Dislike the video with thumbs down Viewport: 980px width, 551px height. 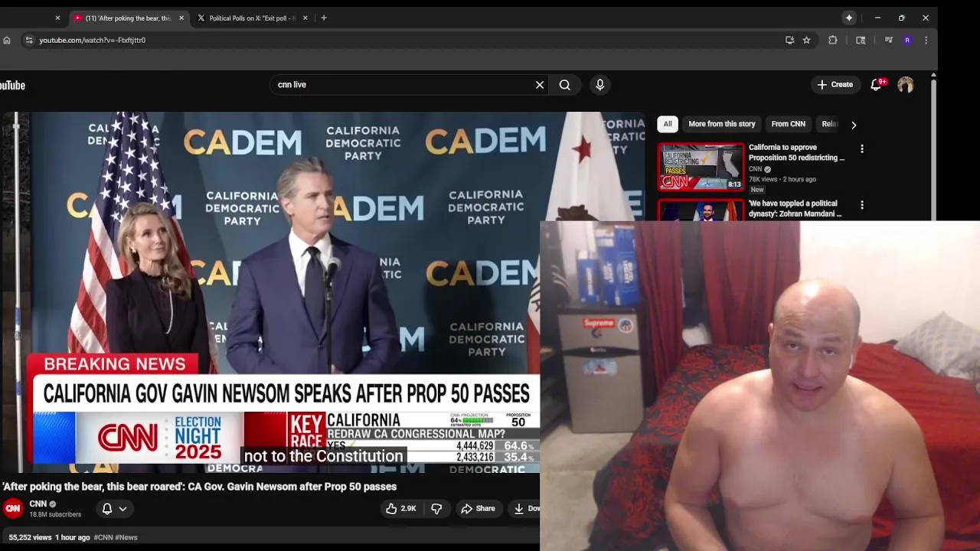(436, 508)
